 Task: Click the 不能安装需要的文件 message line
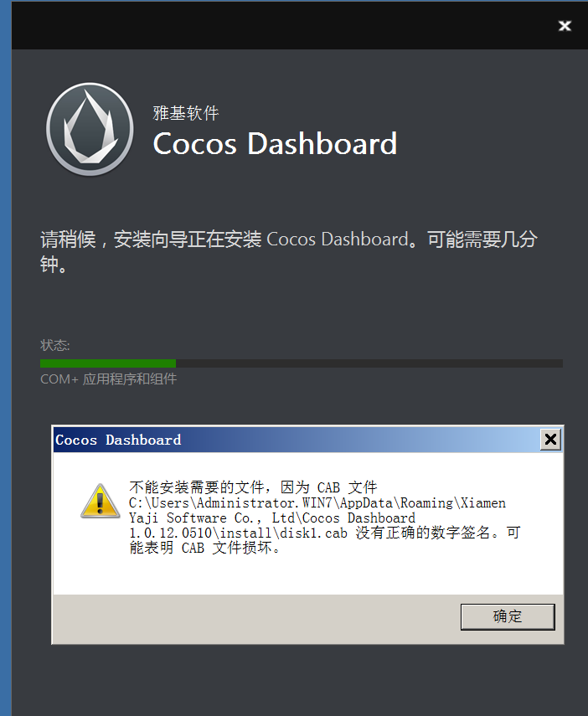[x=253, y=487]
